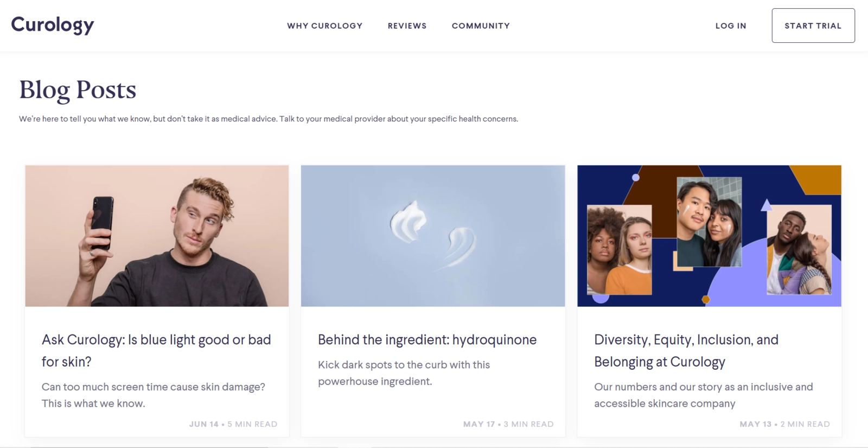Click the skincare cream swatch image

(x=433, y=236)
